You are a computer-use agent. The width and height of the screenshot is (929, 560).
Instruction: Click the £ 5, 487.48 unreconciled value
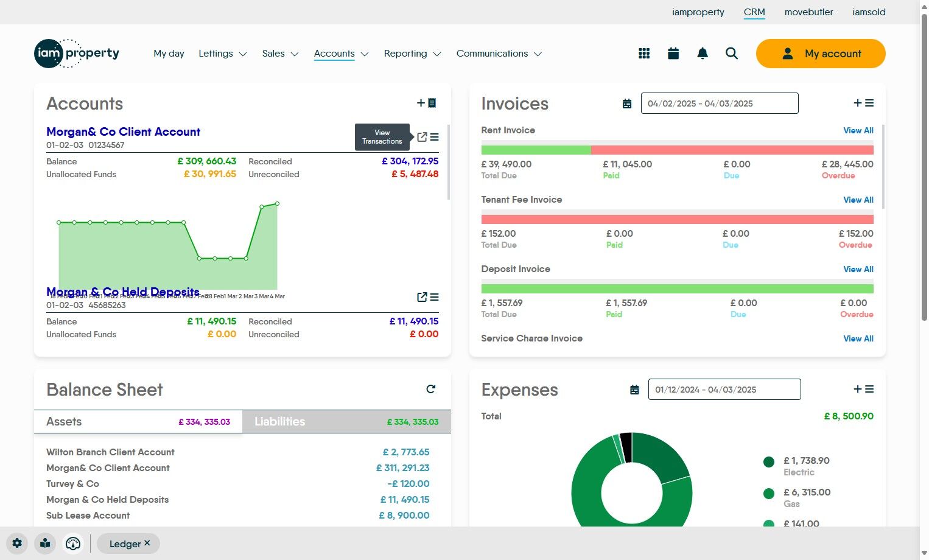coord(415,174)
